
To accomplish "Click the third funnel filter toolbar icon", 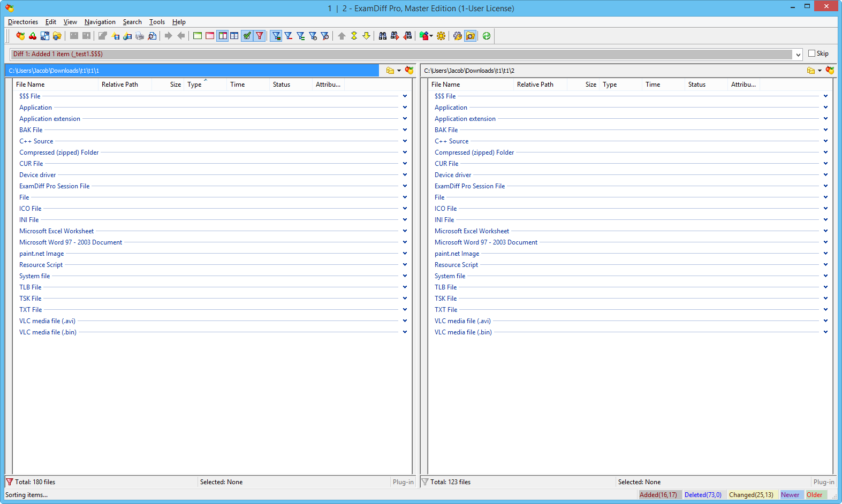I will click(301, 36).
